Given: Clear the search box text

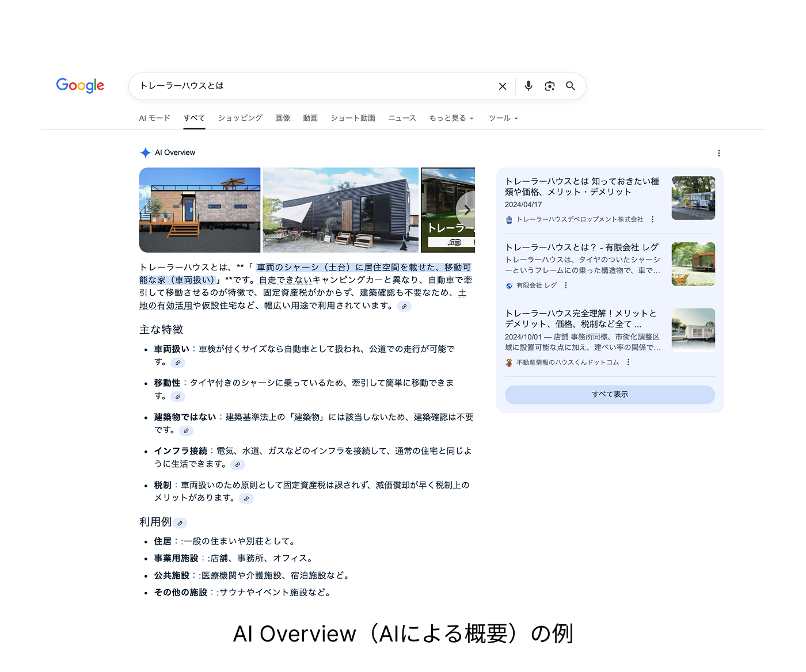Looking at the screenshot, I should coord(502,86).
